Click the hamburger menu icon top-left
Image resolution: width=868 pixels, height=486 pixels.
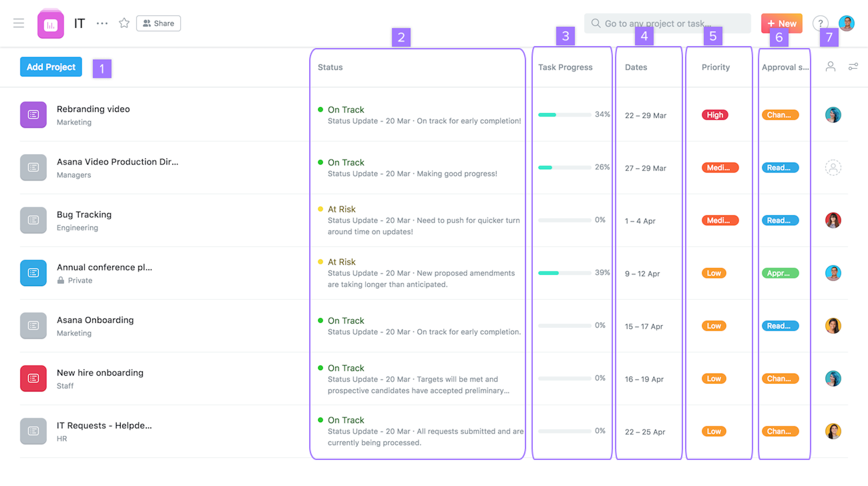[x=20, y=23]
